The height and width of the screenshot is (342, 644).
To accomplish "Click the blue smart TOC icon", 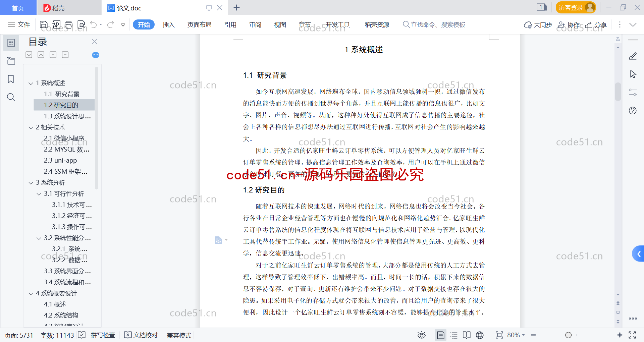I will 96,55.
